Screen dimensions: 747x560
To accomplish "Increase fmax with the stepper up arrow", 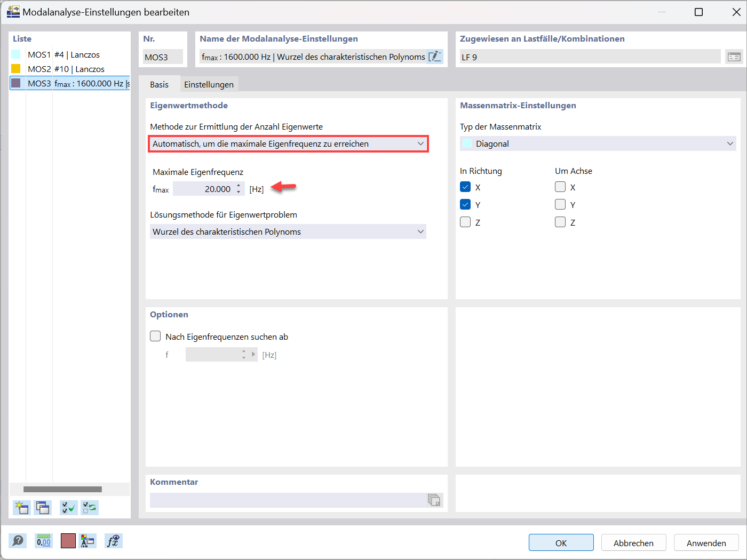I will click(x=239, y=186).
